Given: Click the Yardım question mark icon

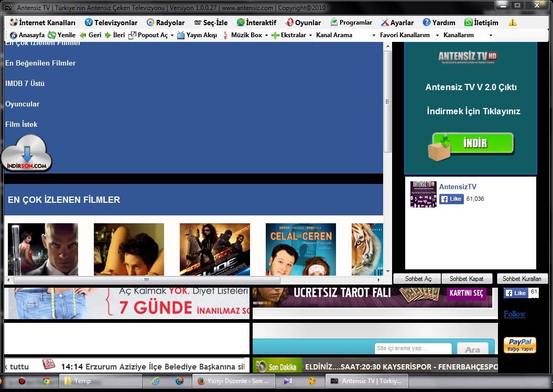Looking at the screenshot, I should pos(427,23).
